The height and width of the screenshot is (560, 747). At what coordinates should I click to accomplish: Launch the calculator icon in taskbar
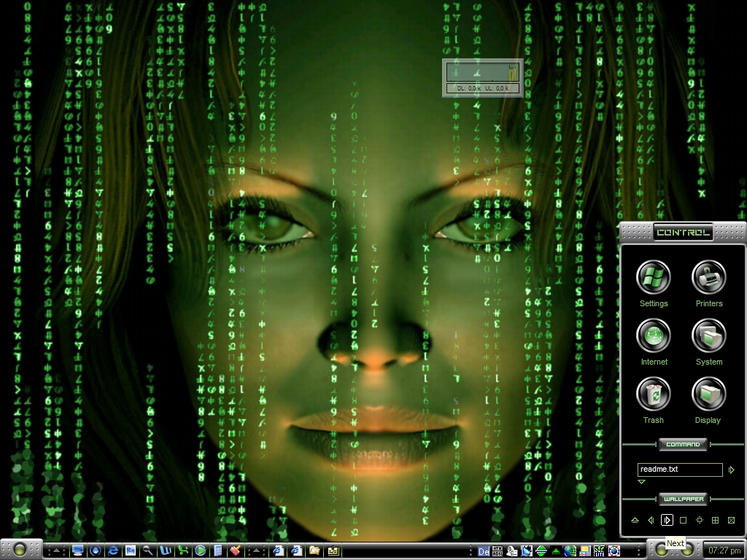217,551
